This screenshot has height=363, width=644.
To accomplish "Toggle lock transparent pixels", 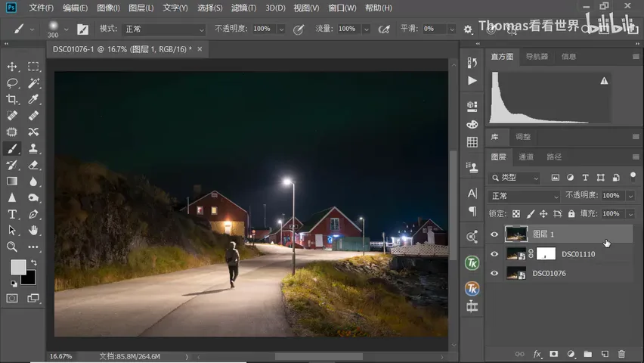I will 516,214.
